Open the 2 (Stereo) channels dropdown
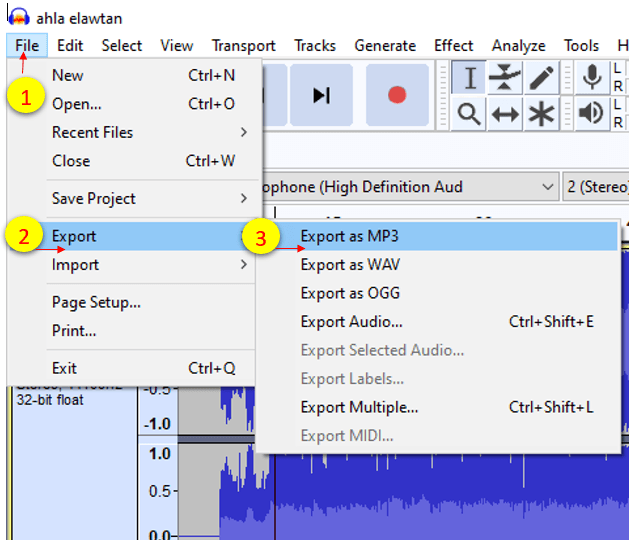Viewport: 631px width, 544px height. (596, 187)
